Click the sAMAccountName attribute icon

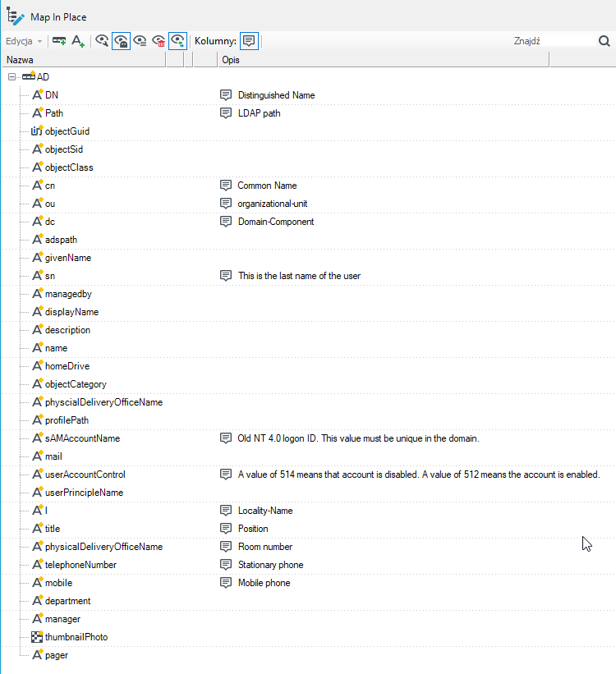coord(38,438)
